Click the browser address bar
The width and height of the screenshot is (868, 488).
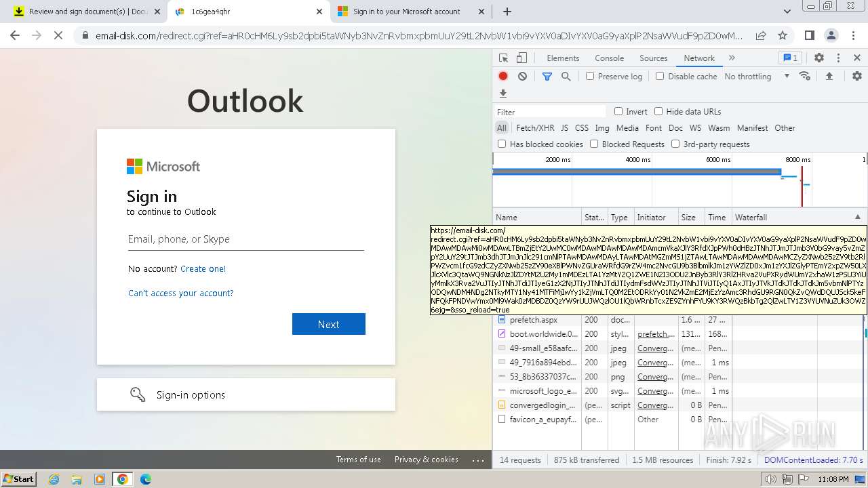(x=419, y=36)
